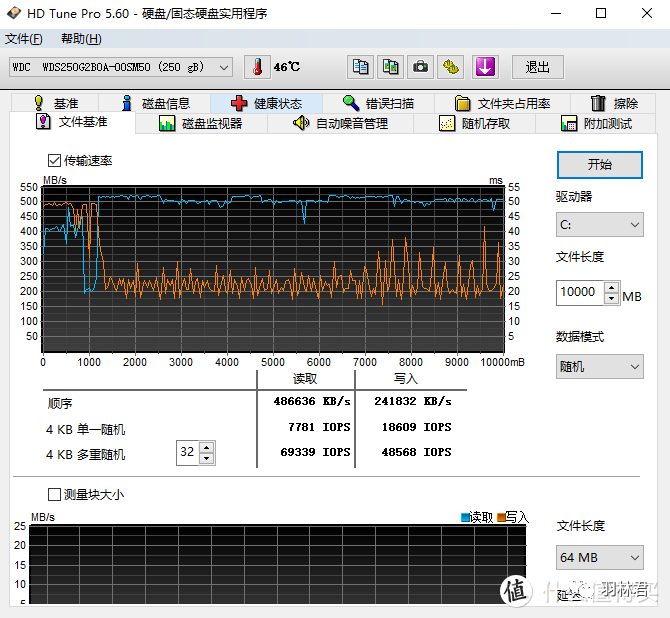The height and width of the screenshot is (618, 670).
Task: Switch to the 自动噪音管理 tab
Action: click(340, 124)
